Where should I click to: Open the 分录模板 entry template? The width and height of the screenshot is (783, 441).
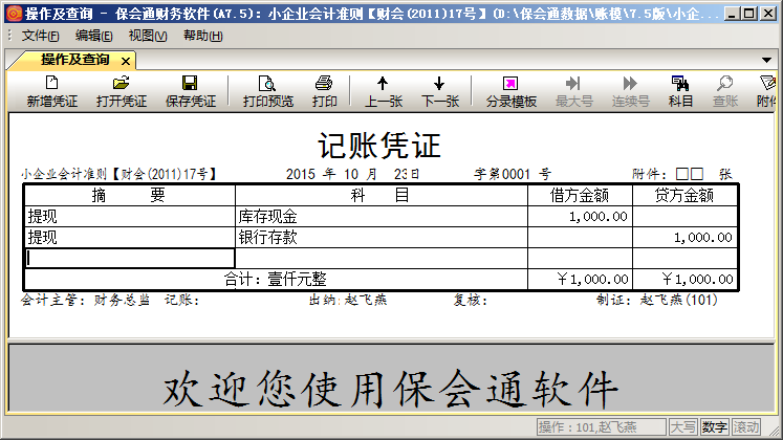[x=511, y=91]
